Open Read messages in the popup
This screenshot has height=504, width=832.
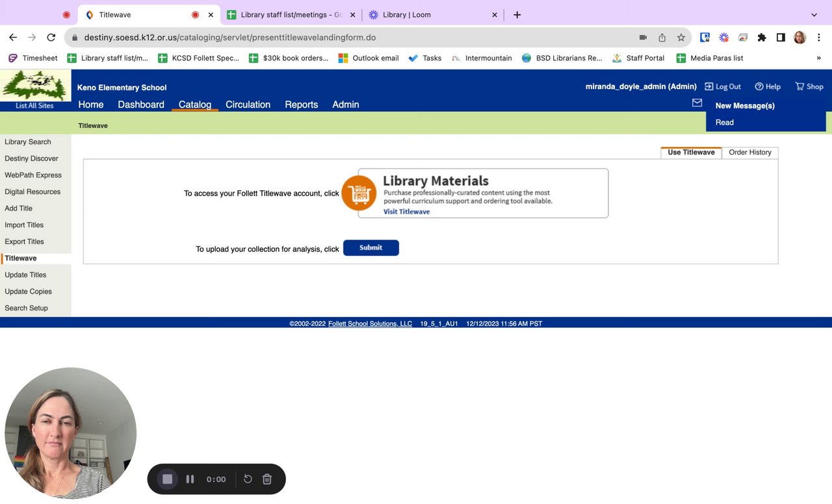pyautogui.click(x=725, y=122)
